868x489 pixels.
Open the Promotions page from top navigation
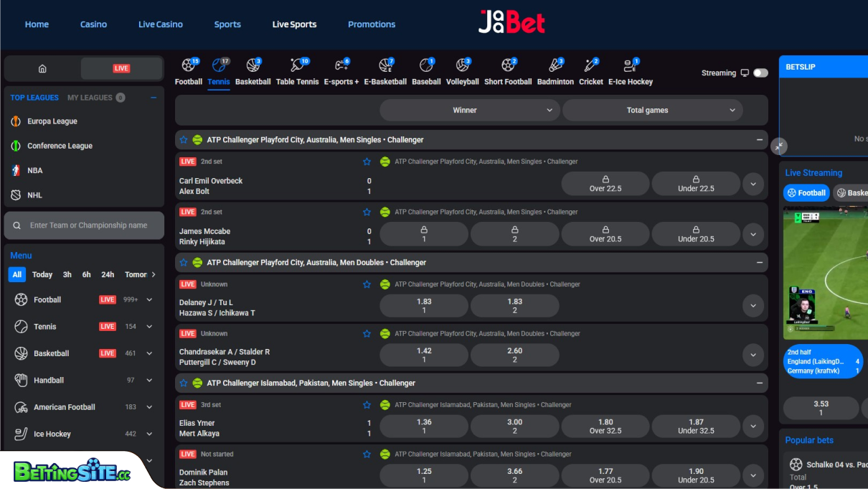(x=372, y=24)
